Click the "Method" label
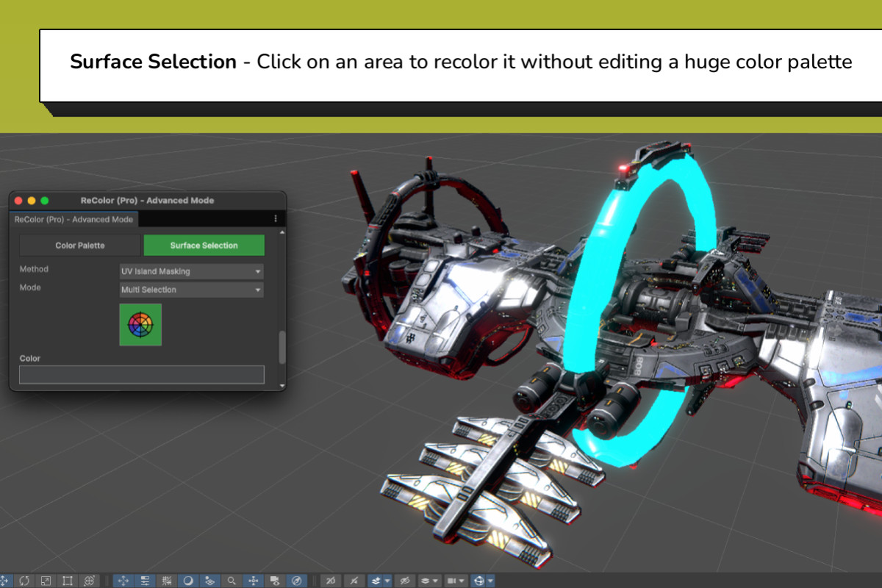Screen dimensions: 882x588 point(34,270)
